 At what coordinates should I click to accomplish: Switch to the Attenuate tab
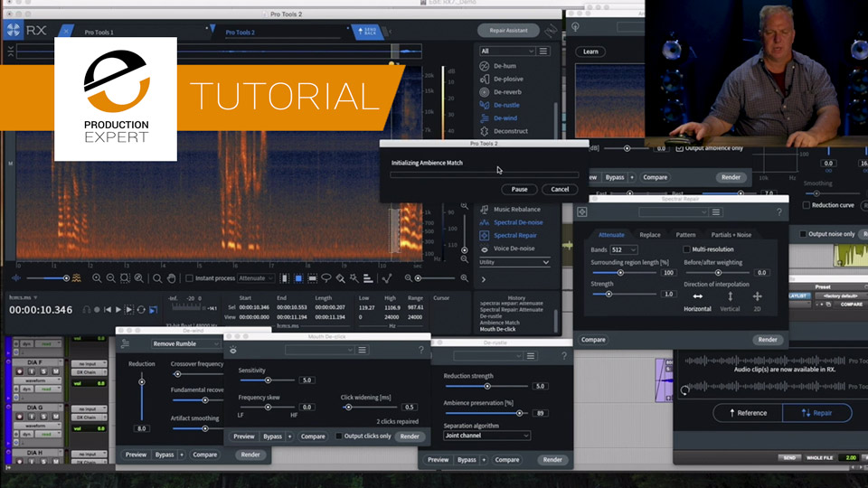(x=611, y=235)
